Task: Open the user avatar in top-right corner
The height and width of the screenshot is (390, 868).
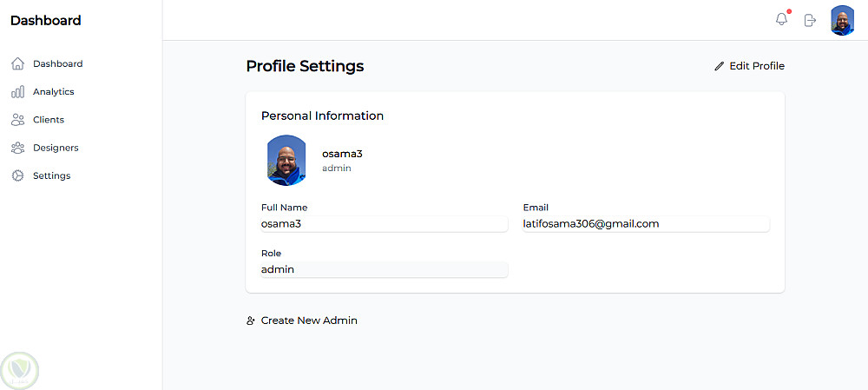Action: tap(842, 20)
